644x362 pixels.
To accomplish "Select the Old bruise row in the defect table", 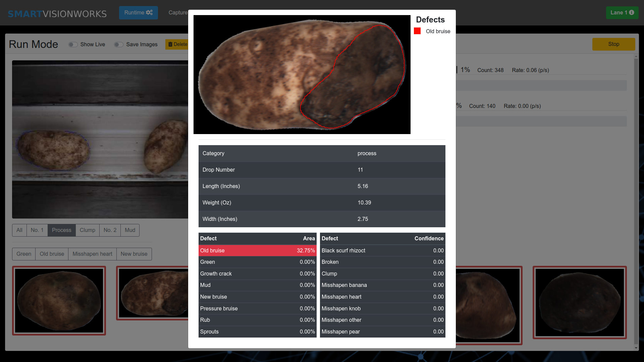I will pos(257,250).
